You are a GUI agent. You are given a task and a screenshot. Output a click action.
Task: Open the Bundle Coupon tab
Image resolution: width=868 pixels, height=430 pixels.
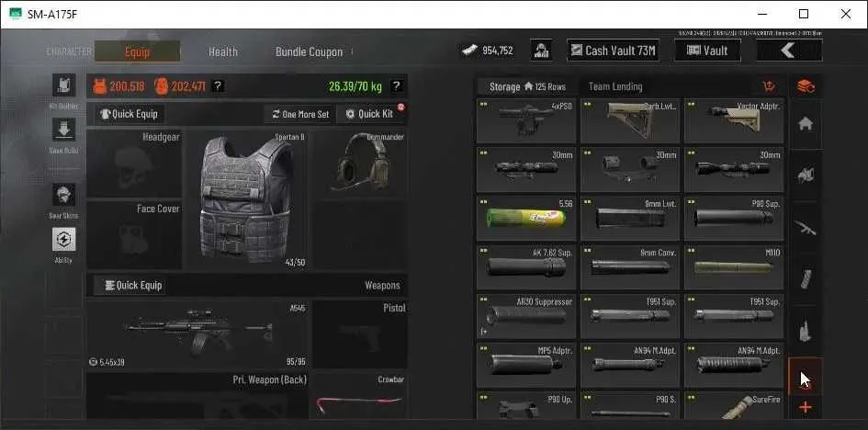click(309, 51)
